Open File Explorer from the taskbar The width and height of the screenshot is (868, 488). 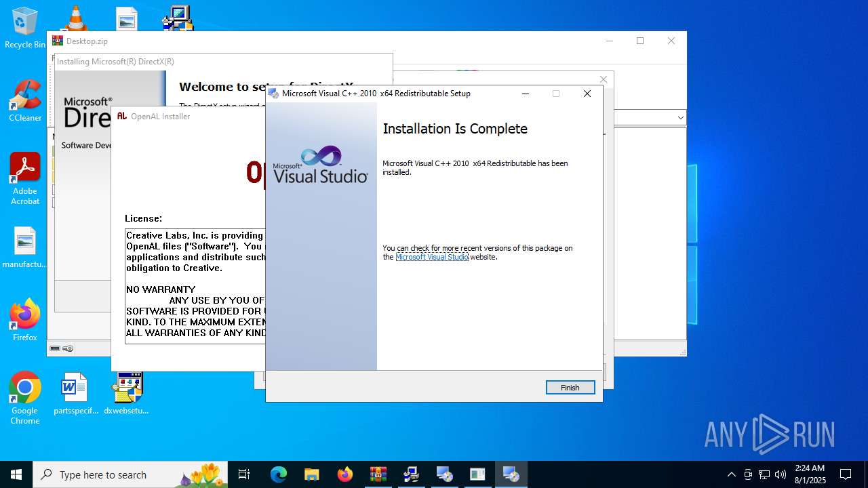point(312,474)
